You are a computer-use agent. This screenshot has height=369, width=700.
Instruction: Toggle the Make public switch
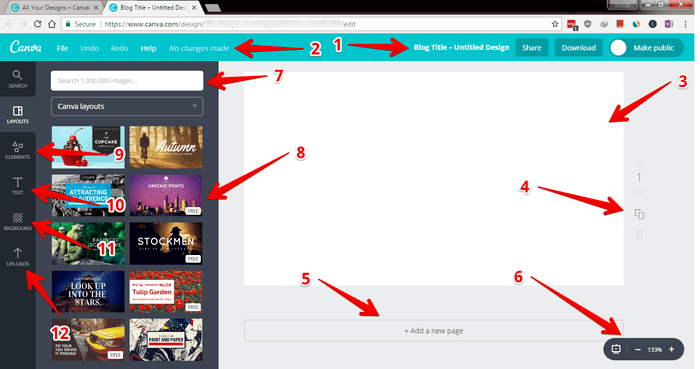pyautogui.click(x=619, y=48)
